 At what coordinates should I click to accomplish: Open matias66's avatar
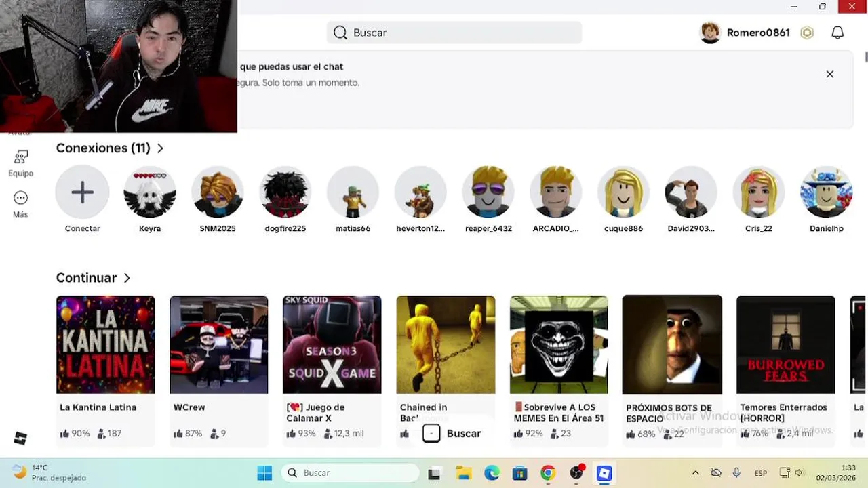(x=353, y=192)
